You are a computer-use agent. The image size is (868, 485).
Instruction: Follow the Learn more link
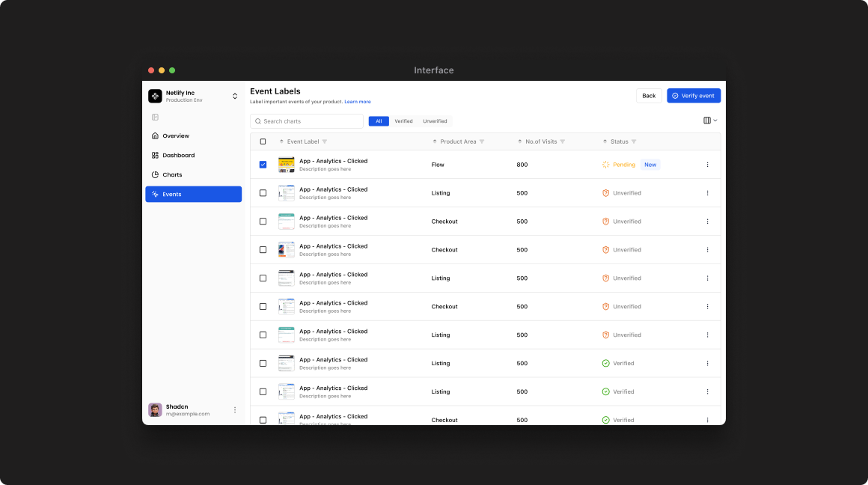point(358,102)
